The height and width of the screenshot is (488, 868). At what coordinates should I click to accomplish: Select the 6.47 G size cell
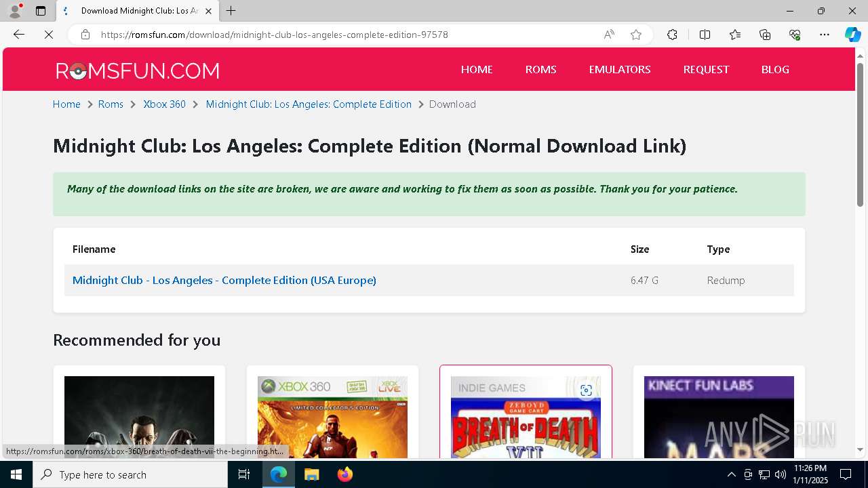[644, 280]
